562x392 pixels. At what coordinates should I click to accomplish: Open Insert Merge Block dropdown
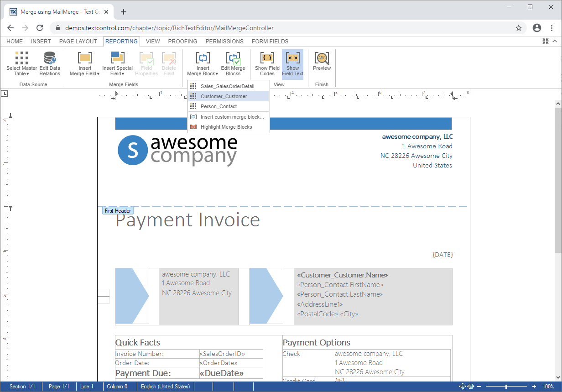203,64
